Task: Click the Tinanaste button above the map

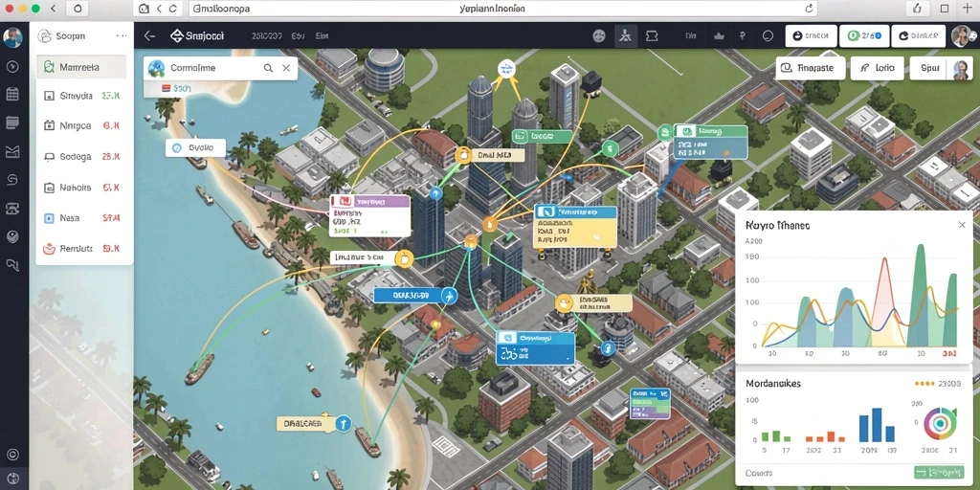Action: (x=811, y=68)
